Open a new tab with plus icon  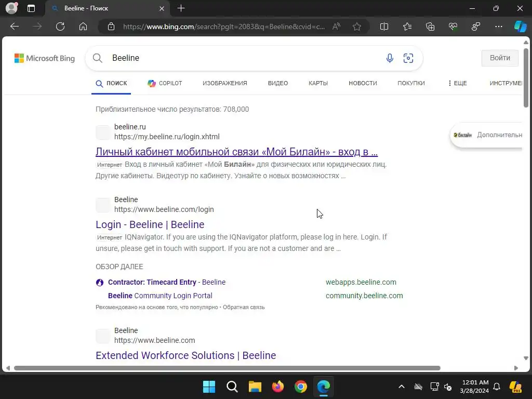(181, 8)
